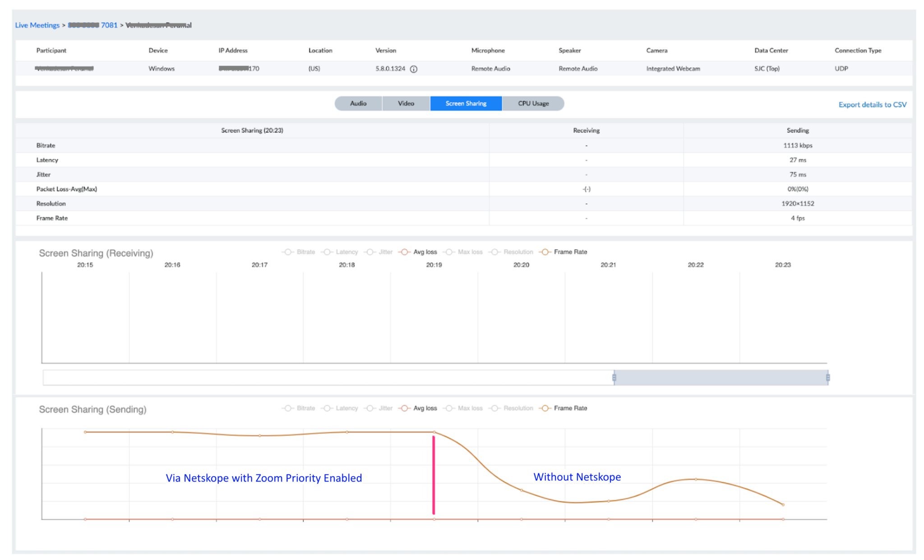Select the Frame Rate legend icon in Sending chart
The width and height of the screenshot is (924, 560).
[545, 408]
